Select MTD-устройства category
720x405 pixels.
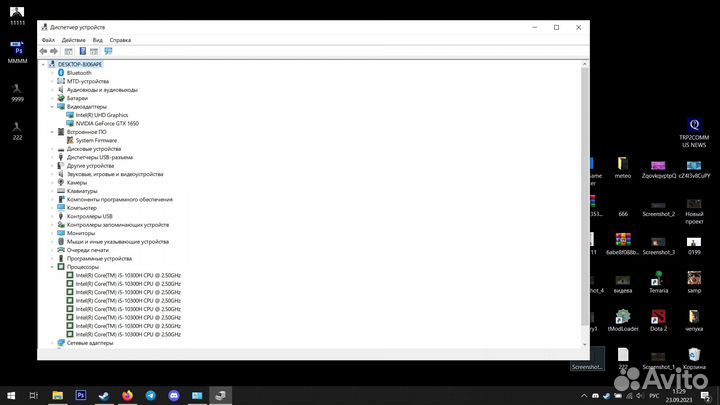(x=88, y=81)
